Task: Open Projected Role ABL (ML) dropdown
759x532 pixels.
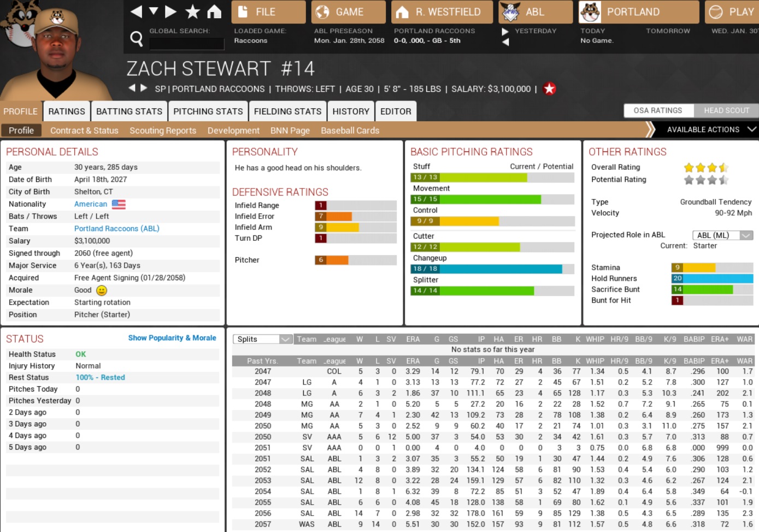Action: point(722,235)
